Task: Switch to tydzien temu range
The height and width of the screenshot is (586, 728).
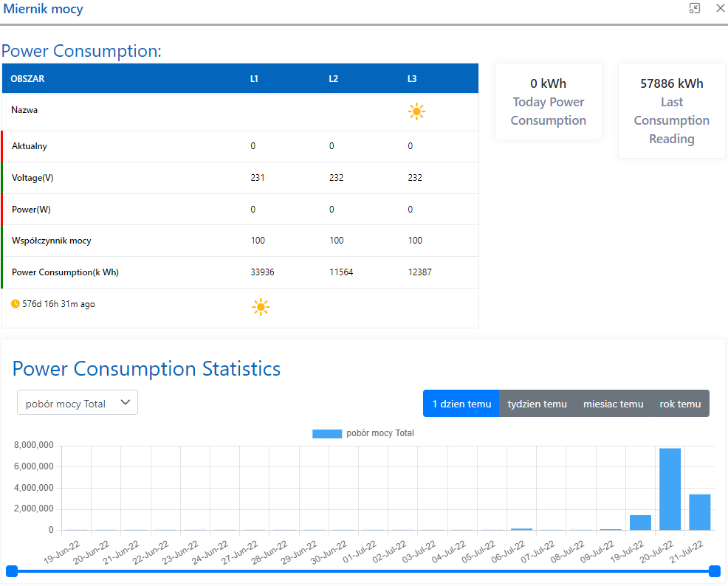Action: pyautogui.click(x=537, y=404)
